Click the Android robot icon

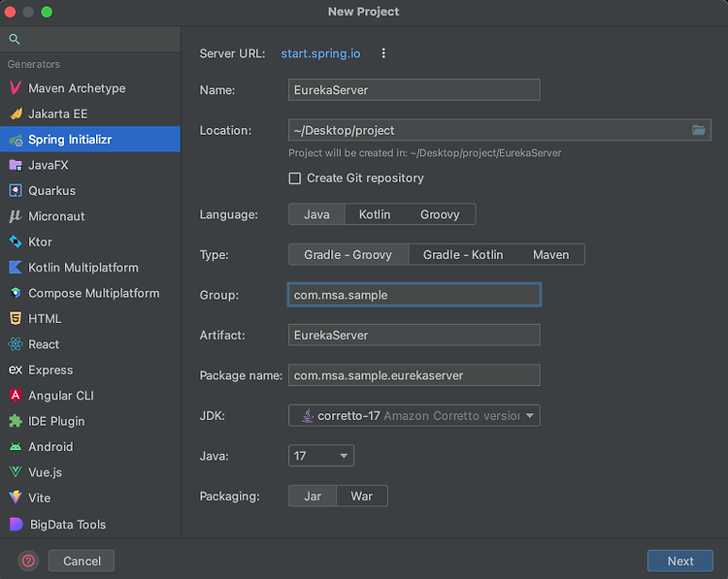(x=16, y=447)
